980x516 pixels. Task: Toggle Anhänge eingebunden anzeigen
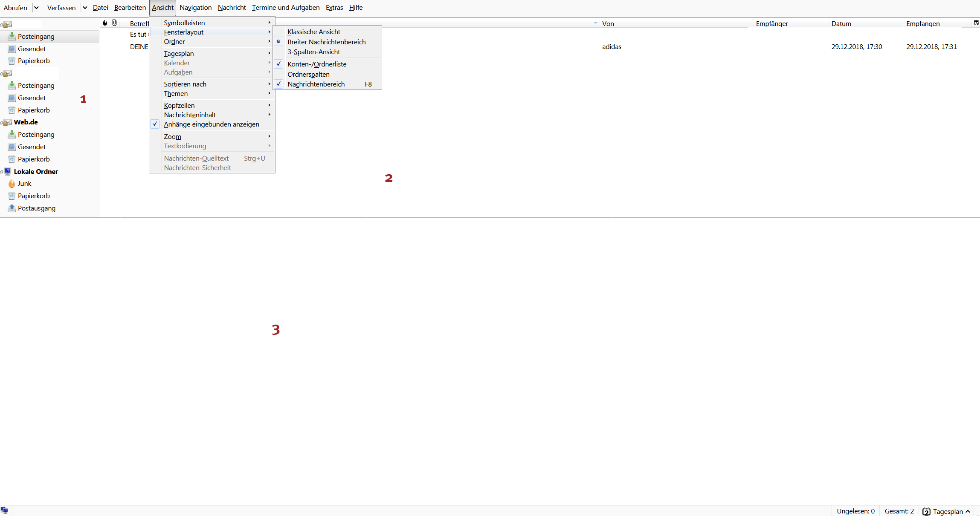(x=211, y=124)
